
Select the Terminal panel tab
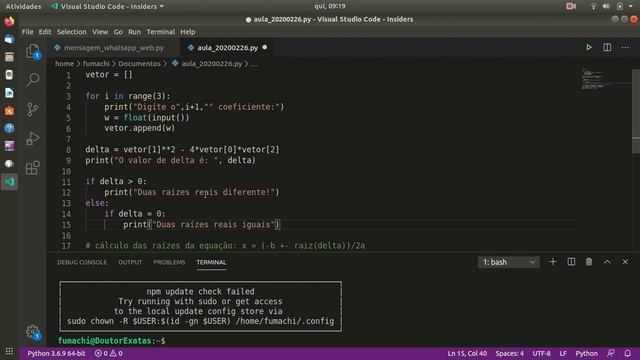click(211, 262)
